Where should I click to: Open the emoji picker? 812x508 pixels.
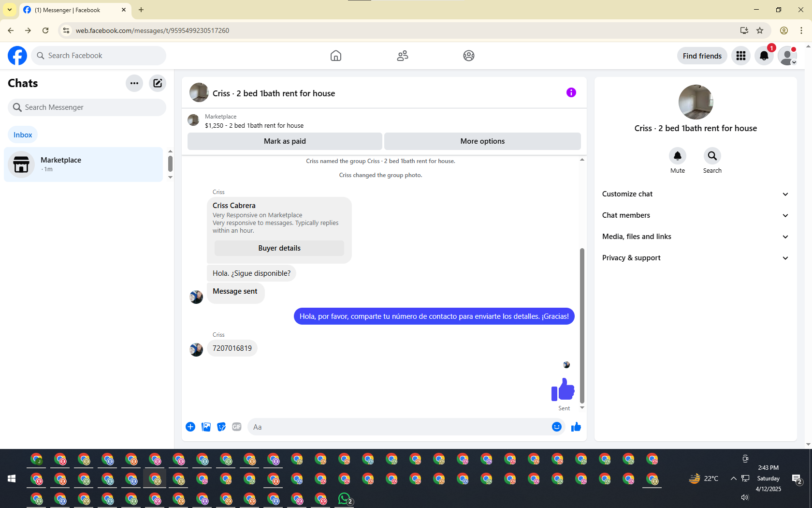[x=557, y=427]
